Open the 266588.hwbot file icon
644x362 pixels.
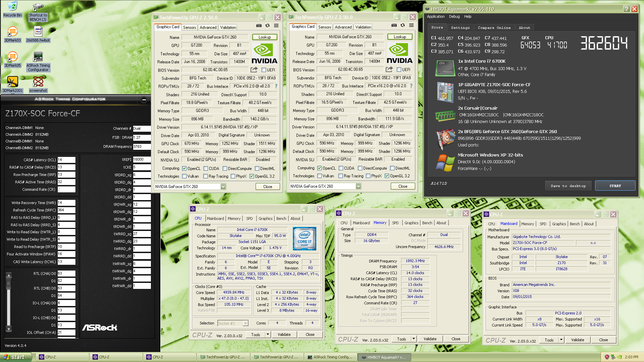click(38, 34)
